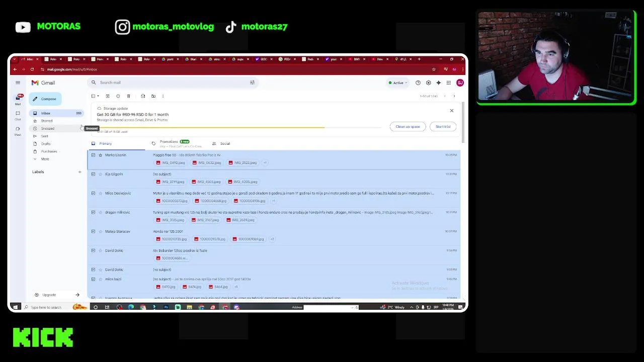Star the Marko Lisanin email

100,155
